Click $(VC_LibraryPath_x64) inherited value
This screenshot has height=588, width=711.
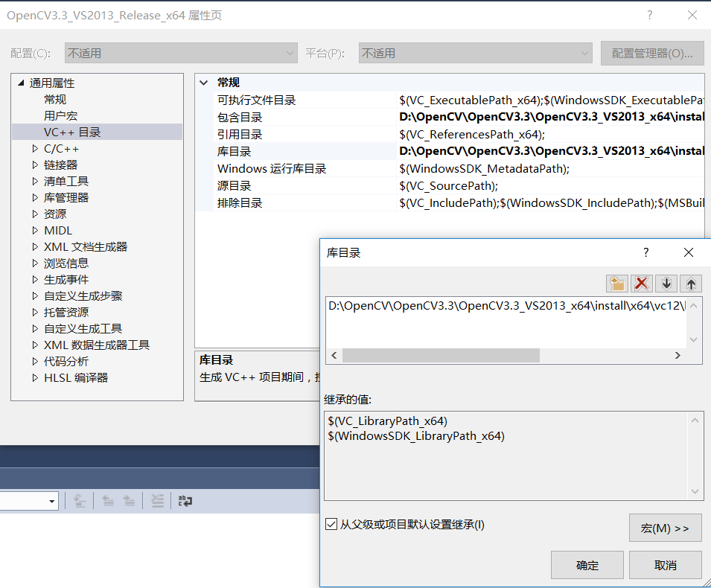388,421
